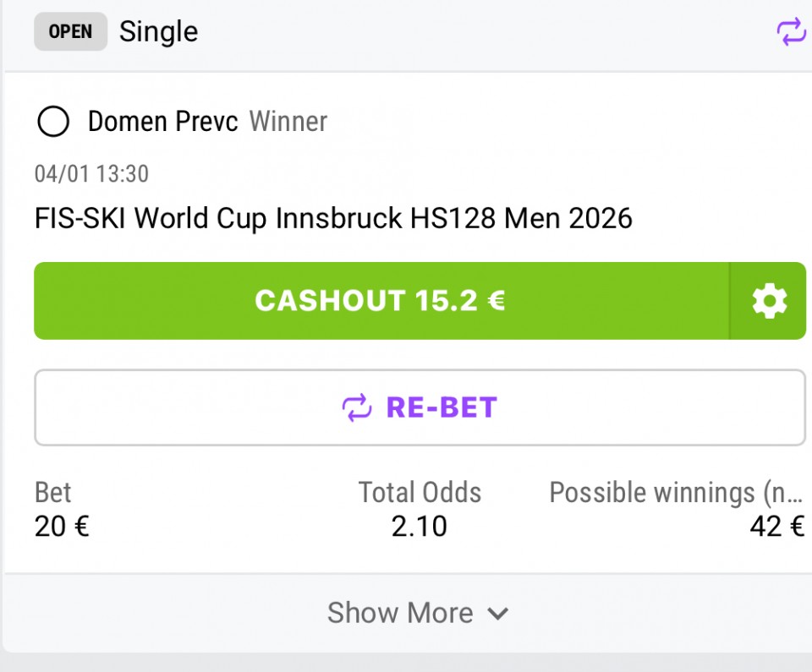Tap the 2.10 odds value
812x672 pixels.
coord(420,527)
